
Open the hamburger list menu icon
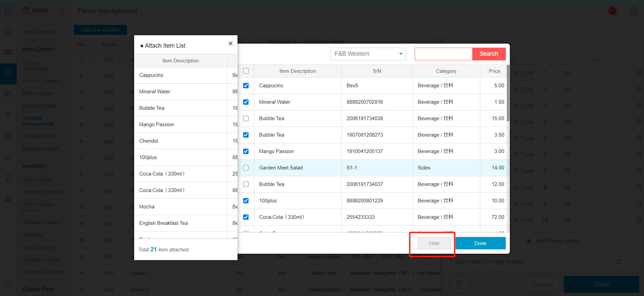pos(8,10)
